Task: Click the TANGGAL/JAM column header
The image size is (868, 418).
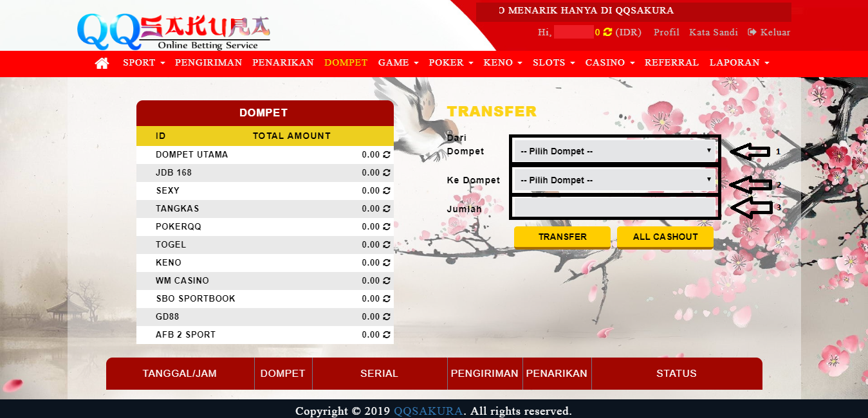Action: [x=180, y=374]
